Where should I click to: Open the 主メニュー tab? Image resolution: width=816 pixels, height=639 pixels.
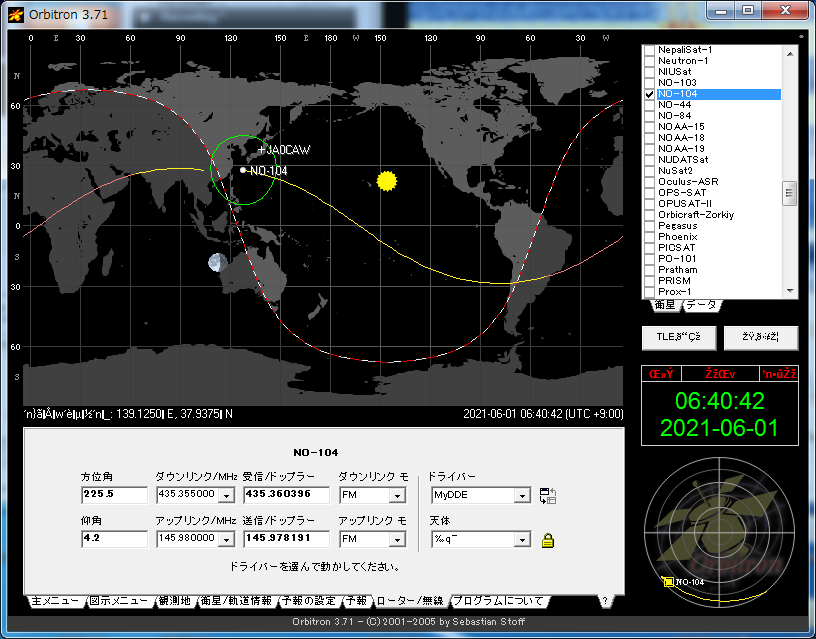[55, 601]
